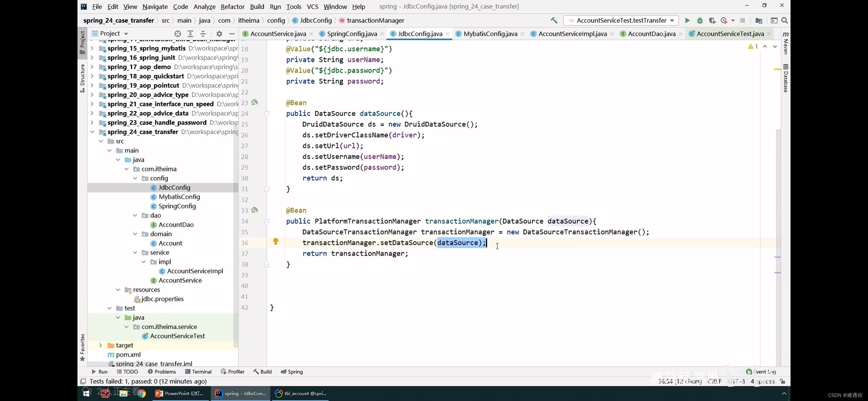Click the Build project hammer icon

[x=554, y=21]
